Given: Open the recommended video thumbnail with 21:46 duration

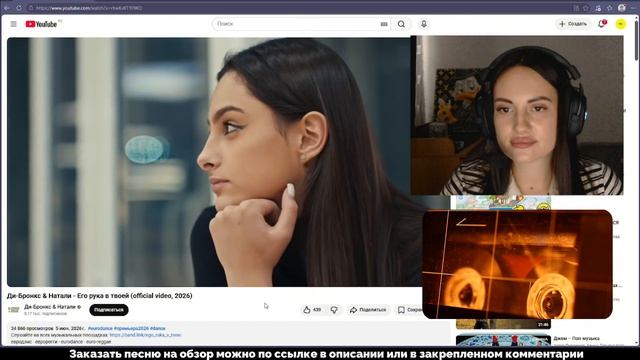Looking at the screenshot, I should pos(503,324).
